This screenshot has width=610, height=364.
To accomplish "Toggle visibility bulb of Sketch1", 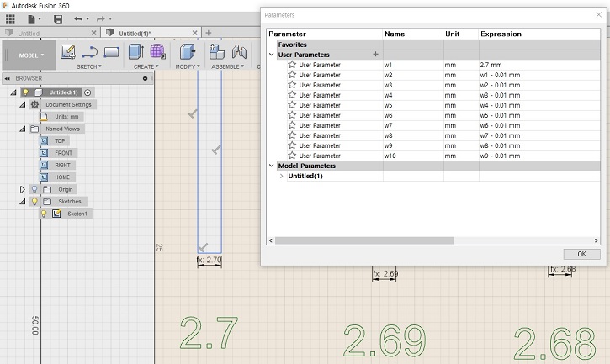I will [44, 214].
